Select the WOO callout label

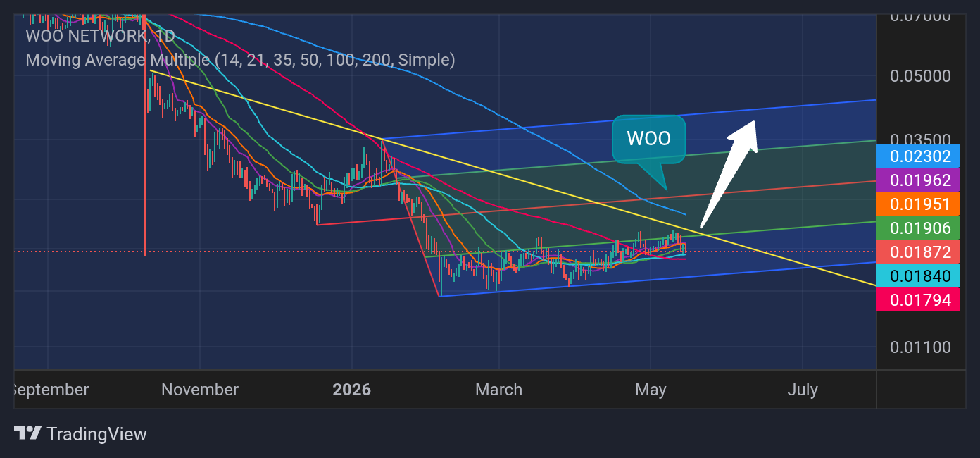point(648,139)
